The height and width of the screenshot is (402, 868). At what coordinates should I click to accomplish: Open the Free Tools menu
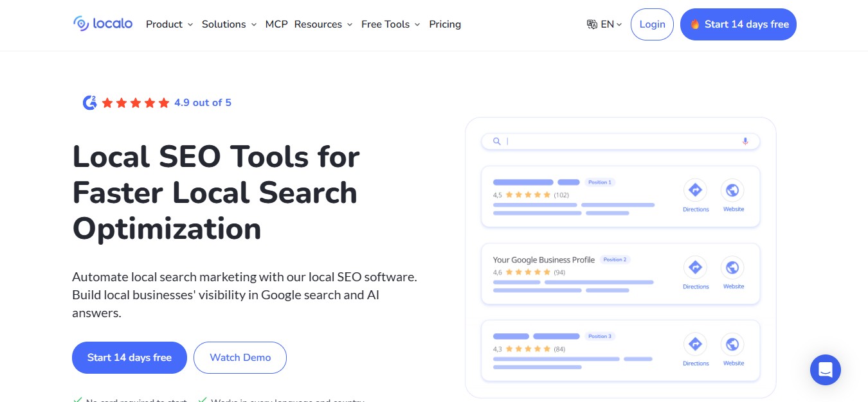click(390, 24)
